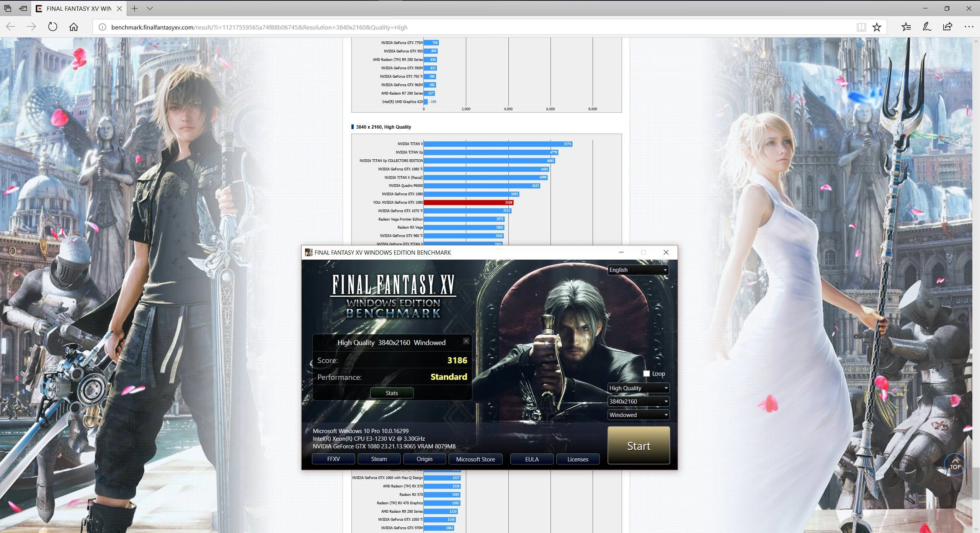Select the FINAL FANTASY XV WIN browser tab
This screenshot has width=980, height=533.
coord(78,8)
